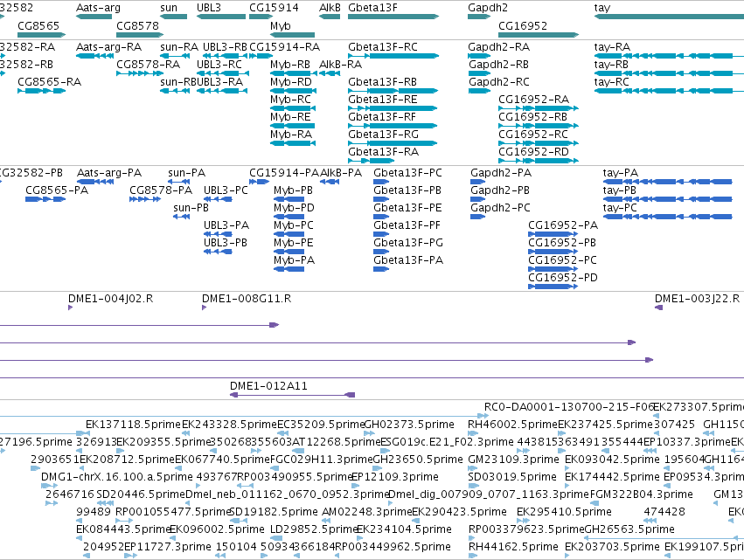Select the Myb-RD transcript

(294, 91)
